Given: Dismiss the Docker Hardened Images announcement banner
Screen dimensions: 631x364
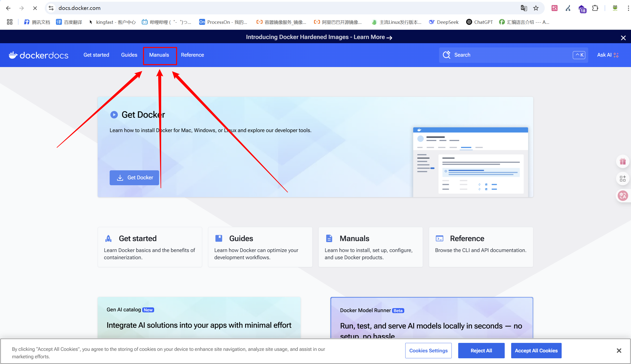Looking at the screenshot, I should pyautogui.click(x=623, y=38).
